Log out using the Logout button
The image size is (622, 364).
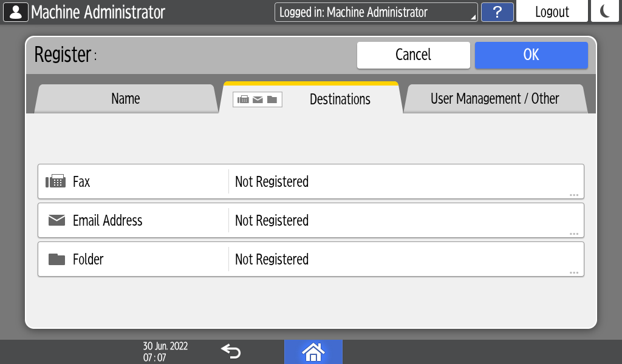click(552, 12)
